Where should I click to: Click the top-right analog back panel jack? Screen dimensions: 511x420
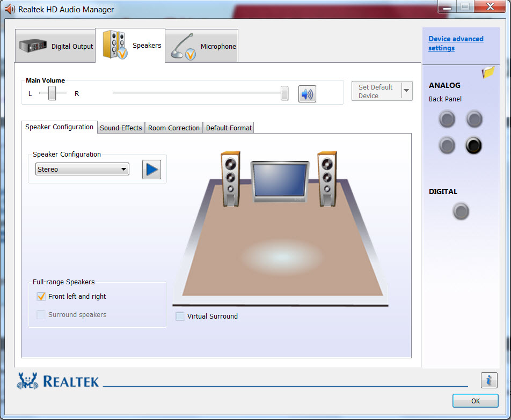point(474,119)
